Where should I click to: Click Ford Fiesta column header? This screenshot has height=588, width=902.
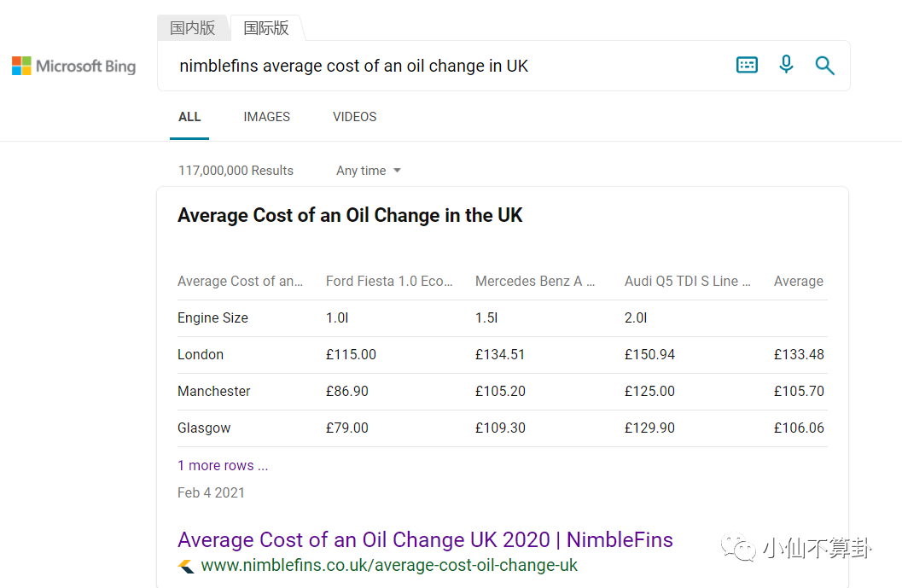tap(389, 282)
